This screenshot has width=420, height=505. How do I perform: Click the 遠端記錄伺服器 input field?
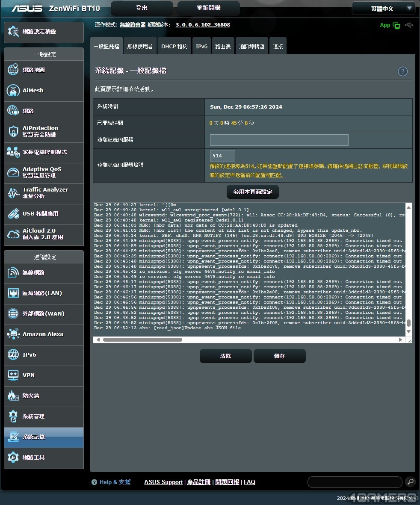[279, 140]
